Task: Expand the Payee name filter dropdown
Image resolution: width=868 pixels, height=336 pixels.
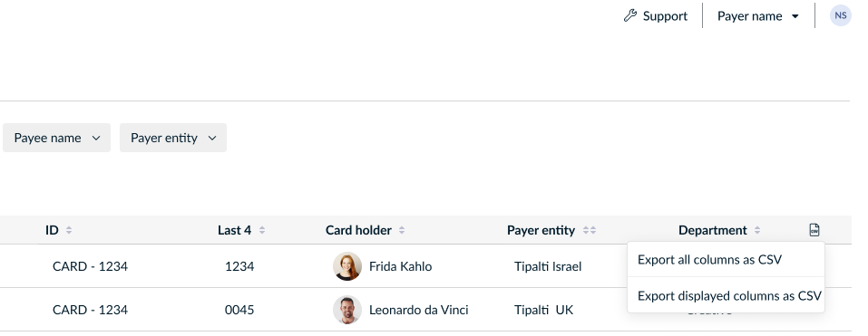Action: pyautogui.click(x=56, y=138)
